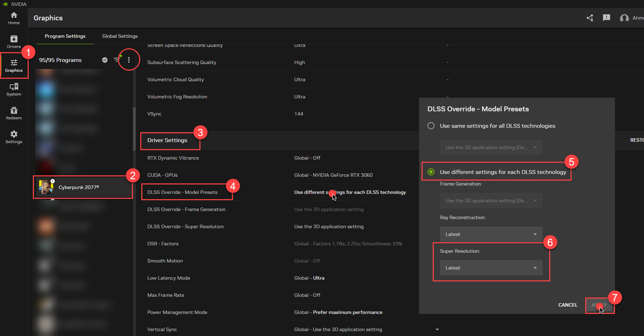
Task: Select 'Use same settings for all DLSS technologies'
Action: (431, 126)
